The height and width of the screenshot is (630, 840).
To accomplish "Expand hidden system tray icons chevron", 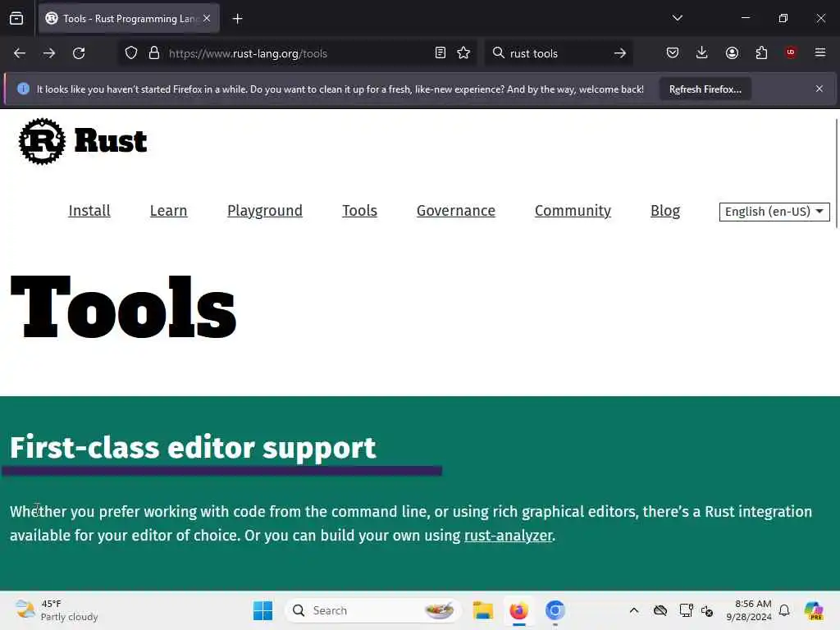I will click(634, 610).
